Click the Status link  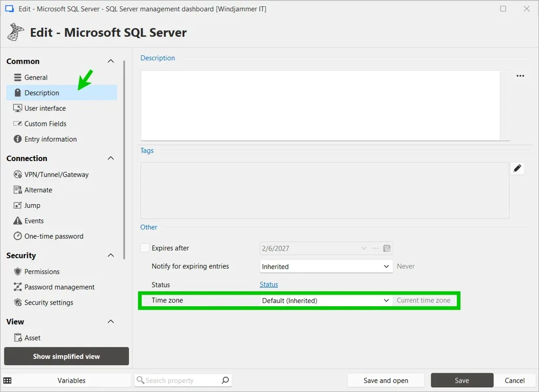click(x=268, y=284)
